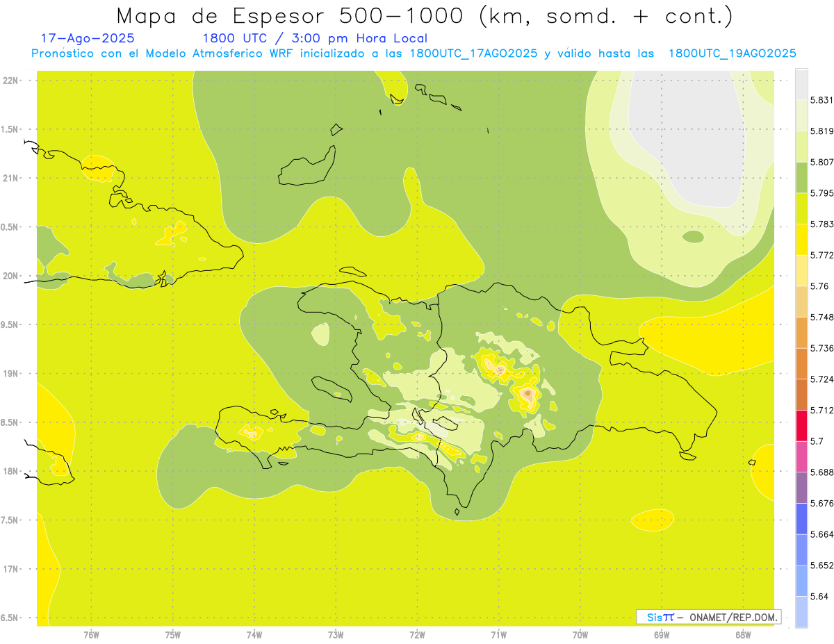Select the palest blue swatch below 5.64

801,612
